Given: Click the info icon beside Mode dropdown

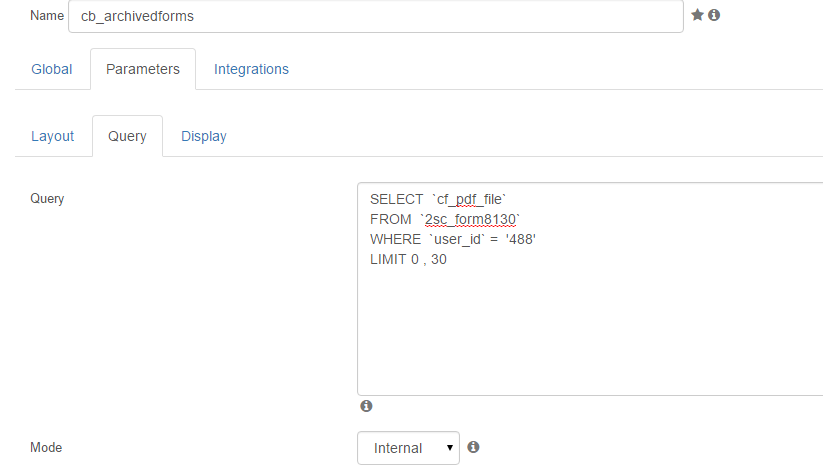Looking at the screenshot, I should coord(473,447).
